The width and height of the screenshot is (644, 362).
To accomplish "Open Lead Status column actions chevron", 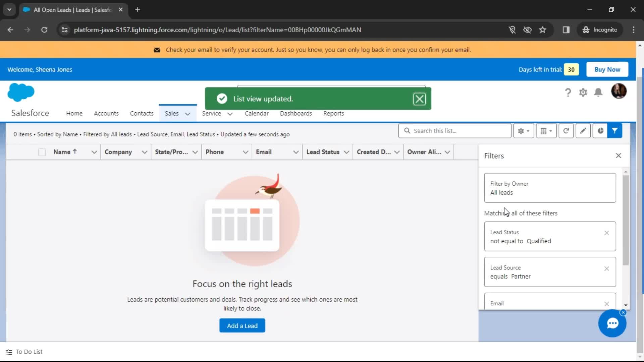I will tap(346, 152).
